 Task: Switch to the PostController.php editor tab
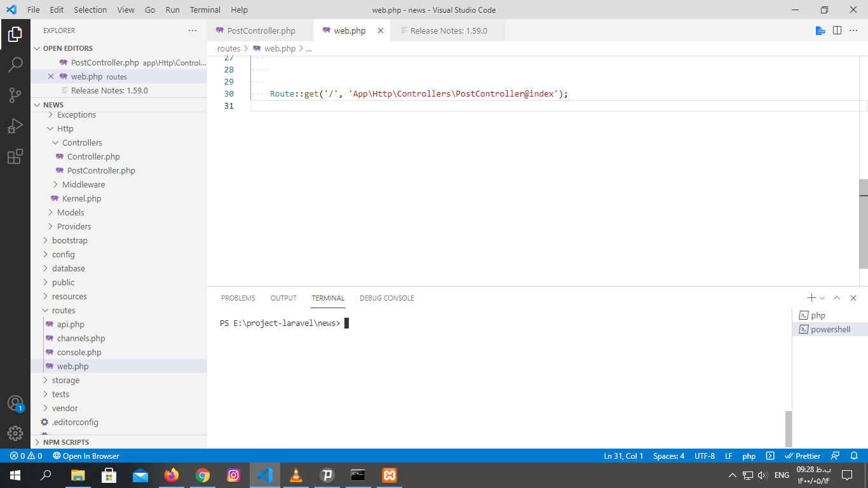pos(261,30)
